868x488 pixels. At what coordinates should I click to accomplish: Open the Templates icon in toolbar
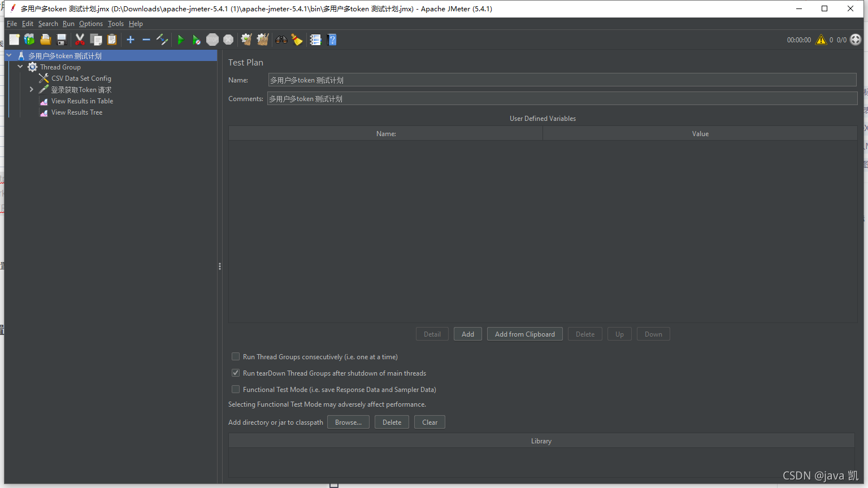29,40
